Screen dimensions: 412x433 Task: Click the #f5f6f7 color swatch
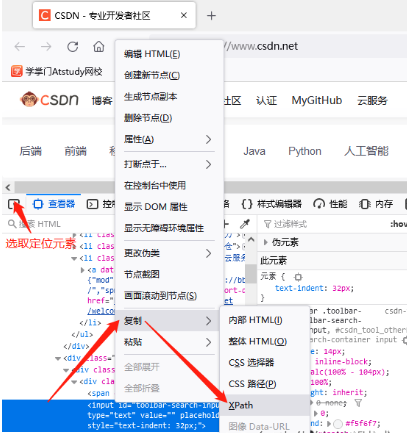pyautogui.click(x=338, y=424)
